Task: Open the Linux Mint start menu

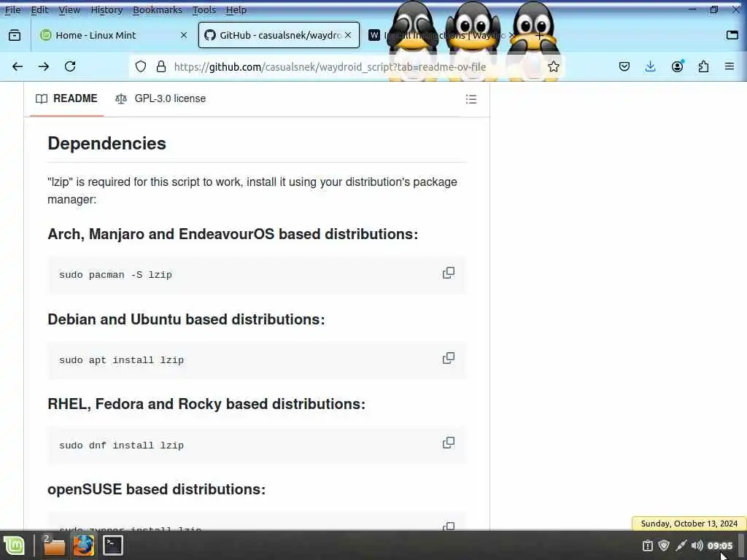Action: (x=14, y=545)
